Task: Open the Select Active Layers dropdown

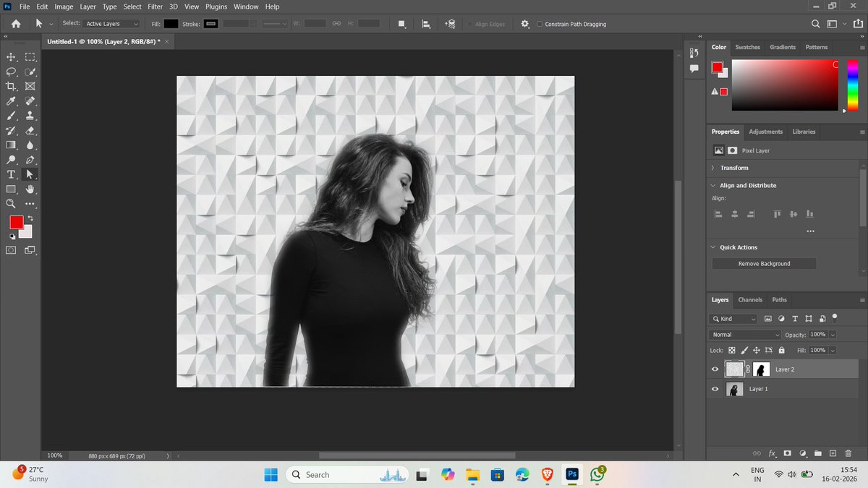Action: coord(111,24)
